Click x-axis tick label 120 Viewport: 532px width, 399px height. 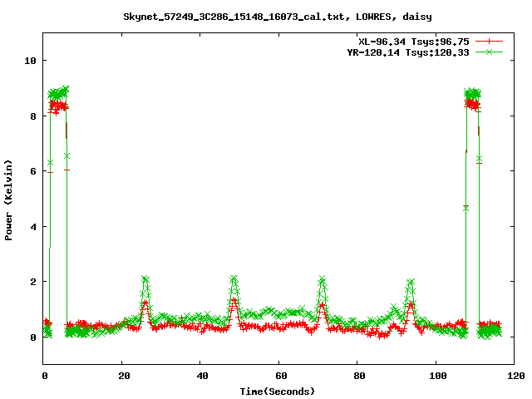point(516,376)
